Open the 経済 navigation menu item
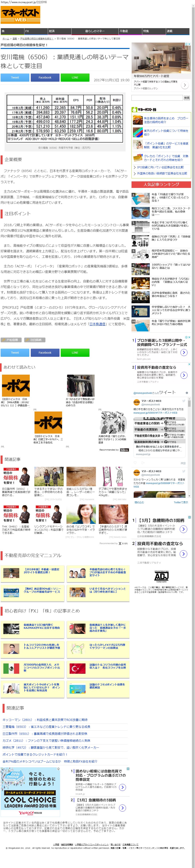 [x=59, y=31]
